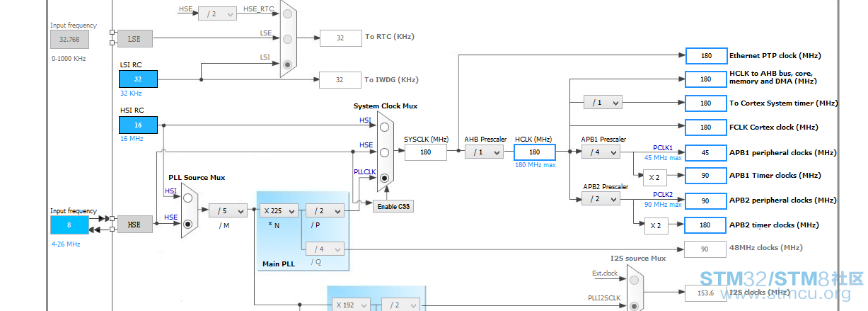This screenshot has height=311, width=868.
Task: Click the To RTC (KHz) value box
Action: click(340, 38)
